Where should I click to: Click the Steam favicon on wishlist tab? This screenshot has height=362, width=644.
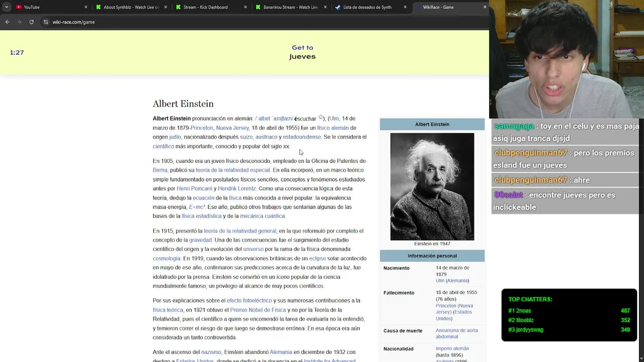338,7
